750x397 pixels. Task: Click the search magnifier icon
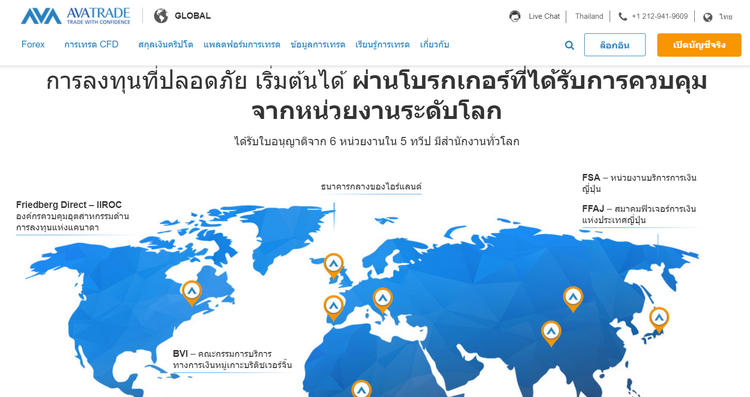pos(569,45)
